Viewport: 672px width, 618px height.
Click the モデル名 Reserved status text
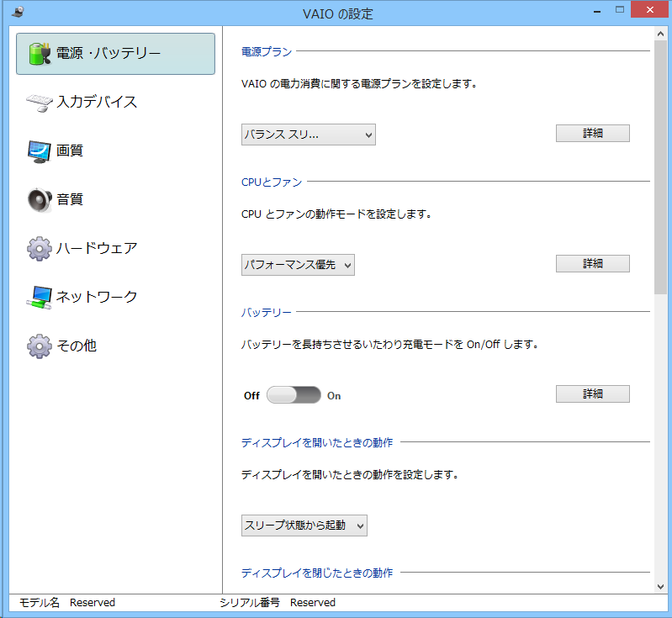click(x=67, y=603)
